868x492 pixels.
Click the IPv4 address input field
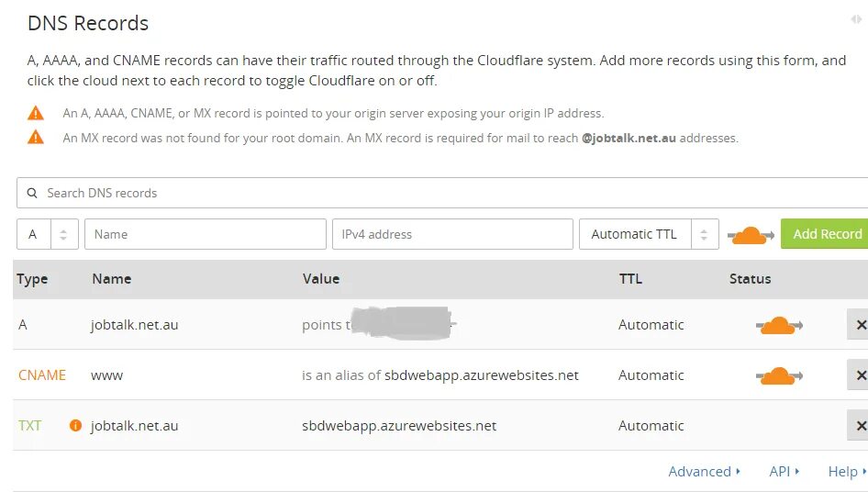[x=452, y=234]
